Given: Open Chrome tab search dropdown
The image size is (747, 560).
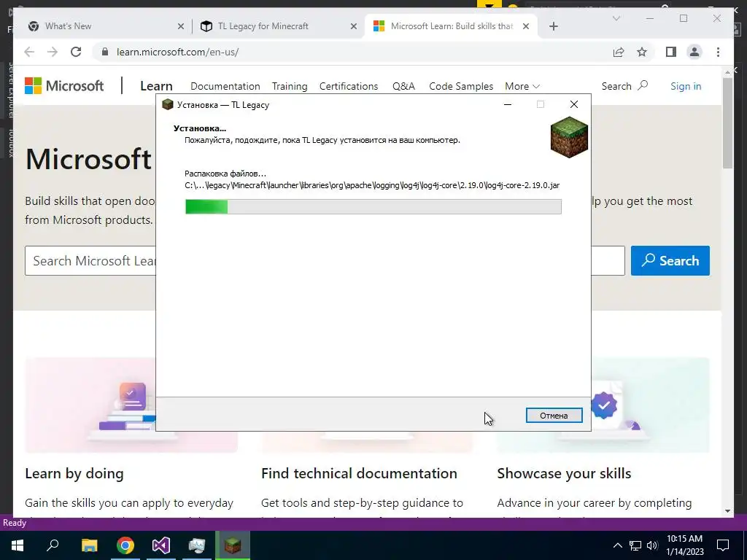Looking at the screenshot, I should (616, 18).
